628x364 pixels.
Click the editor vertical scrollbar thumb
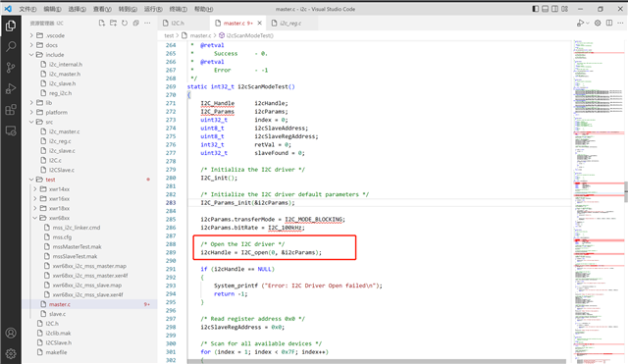[x=626, y=191]
